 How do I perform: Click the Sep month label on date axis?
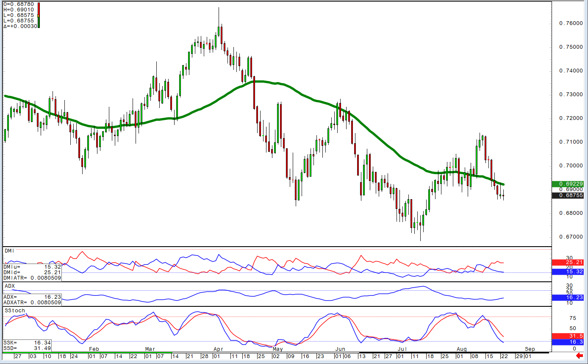coord(530,349)
